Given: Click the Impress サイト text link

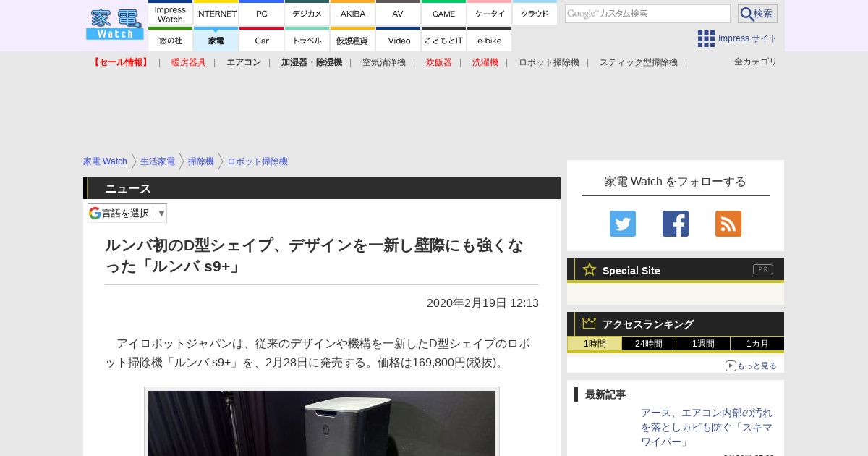Looking at the screenshot, I should point(748,38).
